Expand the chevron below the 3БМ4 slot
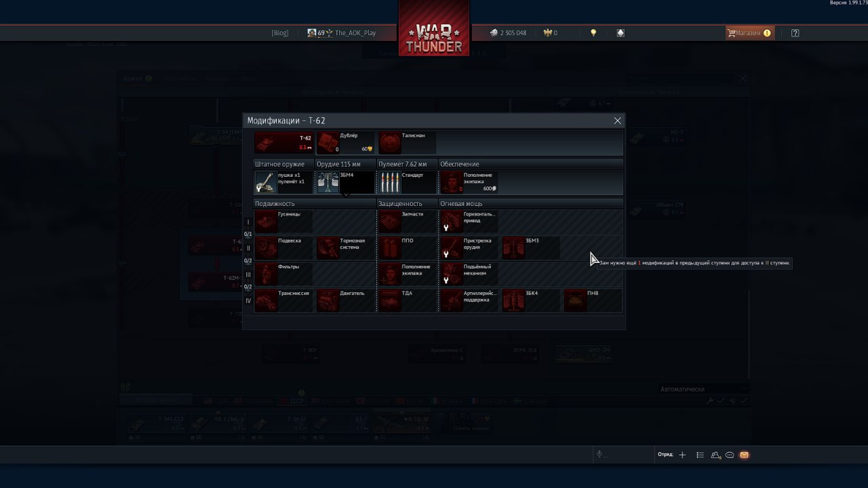 point(346,195)
